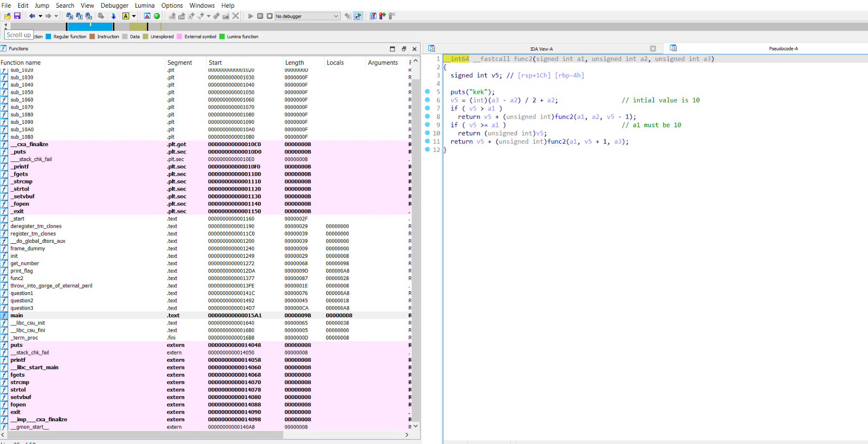Open the Jump menu
This screenshot has height=444, width=868.
pos(42,5)
